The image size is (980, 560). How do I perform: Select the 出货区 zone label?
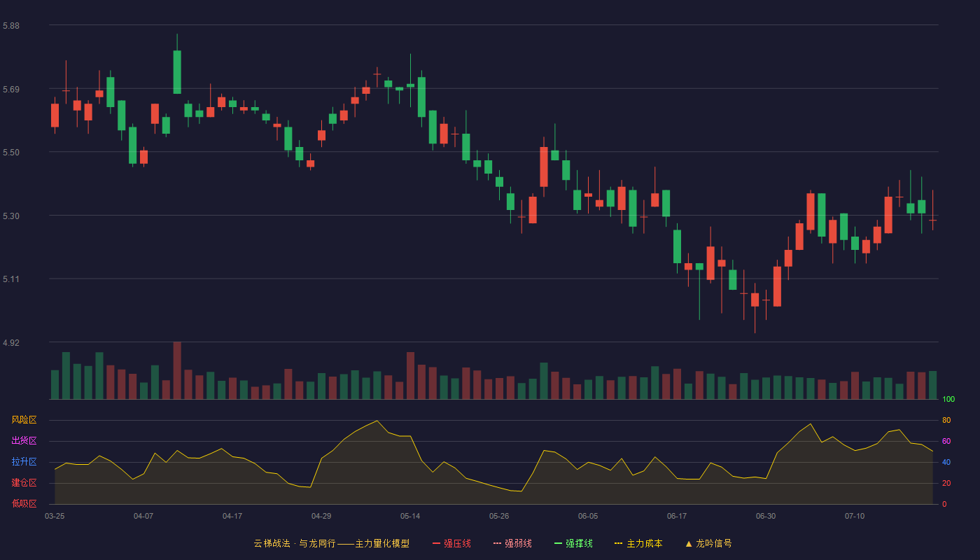(x=24, y=441)
